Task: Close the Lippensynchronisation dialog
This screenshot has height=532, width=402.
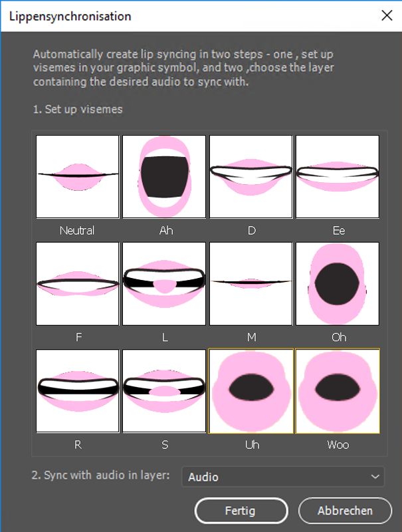Action: [x=387, y=15]
